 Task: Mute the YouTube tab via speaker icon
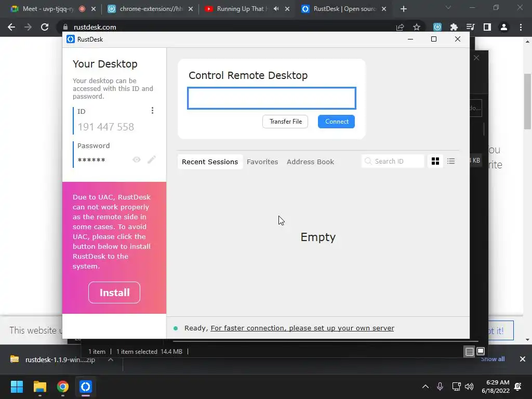point(276,9)
